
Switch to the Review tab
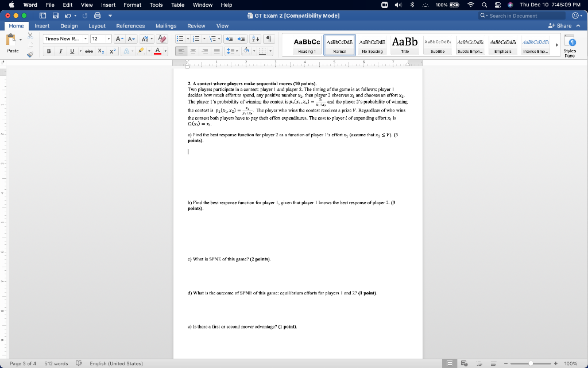pos(196,26)
